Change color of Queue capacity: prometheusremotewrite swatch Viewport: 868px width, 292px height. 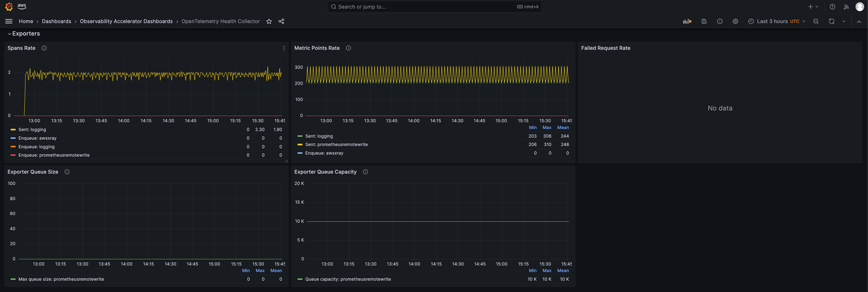pos(300,279)
